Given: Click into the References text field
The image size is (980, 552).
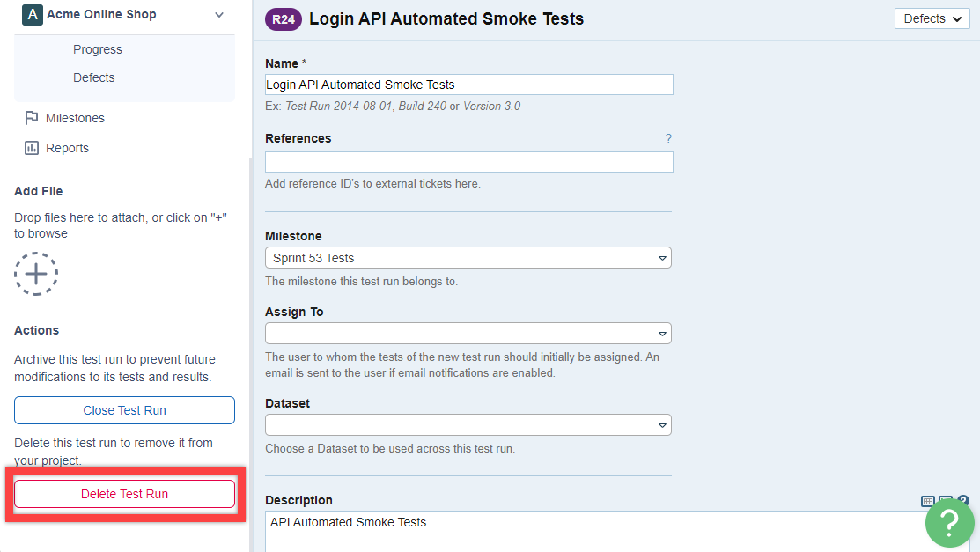Looking at the screenshot, I should [468, 162].
